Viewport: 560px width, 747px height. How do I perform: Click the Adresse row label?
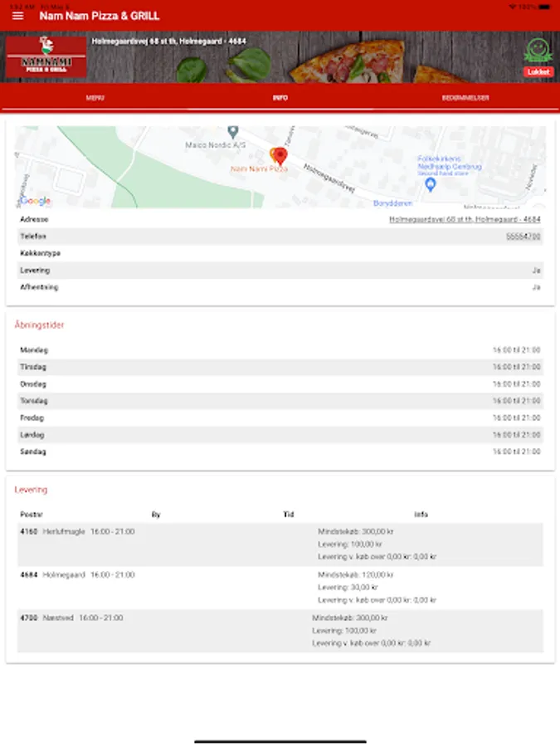tap(34, 220)
